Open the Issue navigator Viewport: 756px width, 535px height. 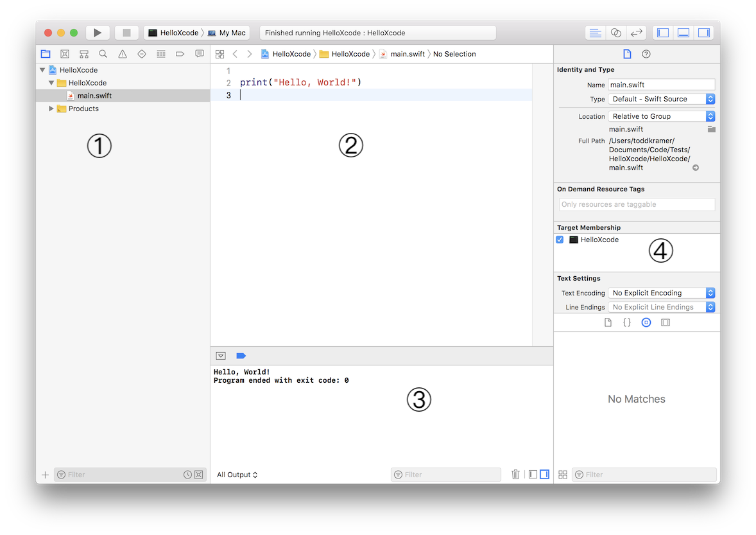pyautogui.click(x=123, y=54)
